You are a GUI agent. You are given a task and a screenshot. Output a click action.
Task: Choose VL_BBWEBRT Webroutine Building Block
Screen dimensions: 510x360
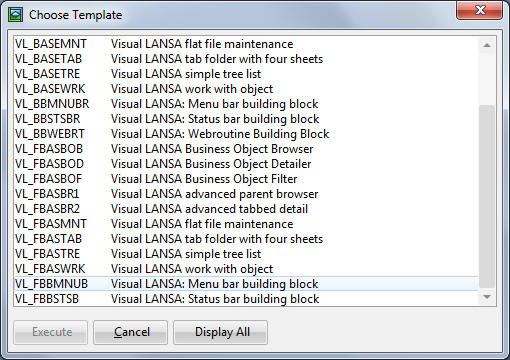tap(246, 134)
